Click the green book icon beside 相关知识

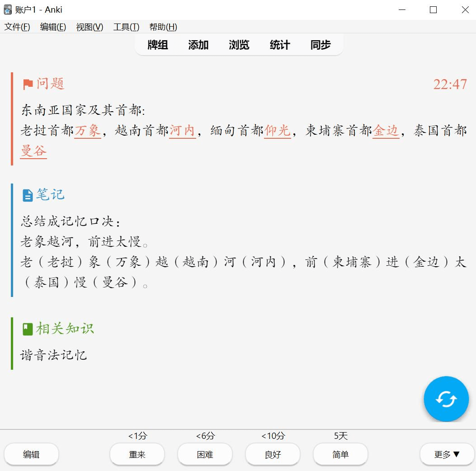(28, 329)
